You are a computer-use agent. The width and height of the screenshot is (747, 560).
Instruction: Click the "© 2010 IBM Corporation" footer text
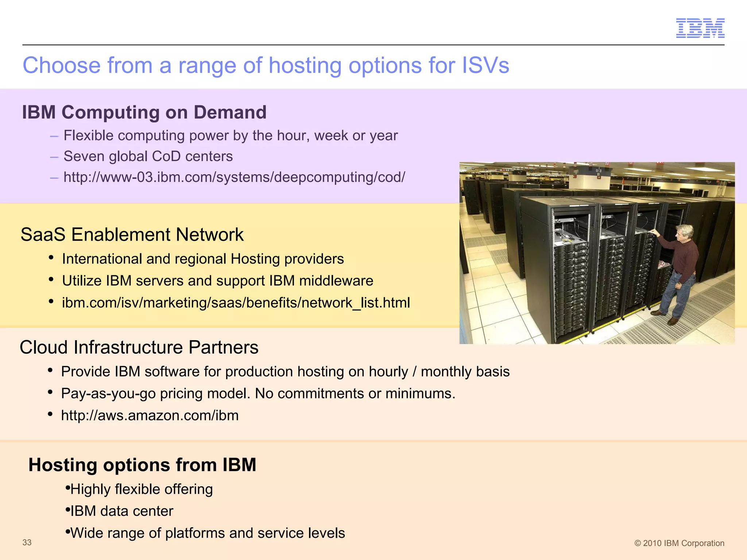(679, 543)
